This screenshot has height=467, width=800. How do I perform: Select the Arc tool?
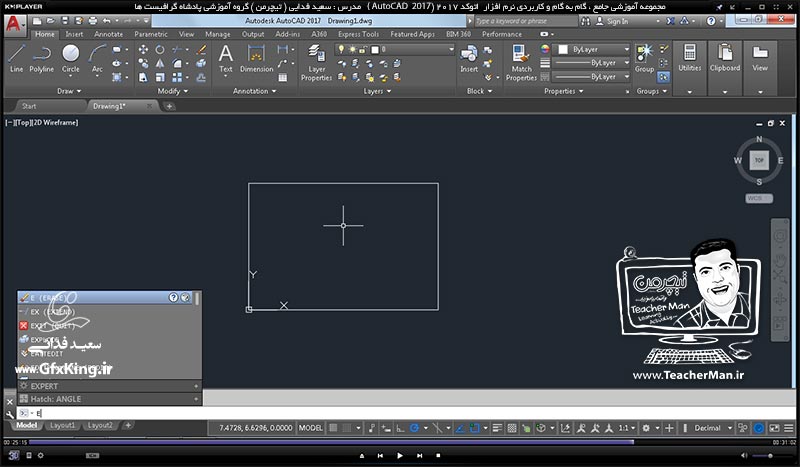(97, 59)
